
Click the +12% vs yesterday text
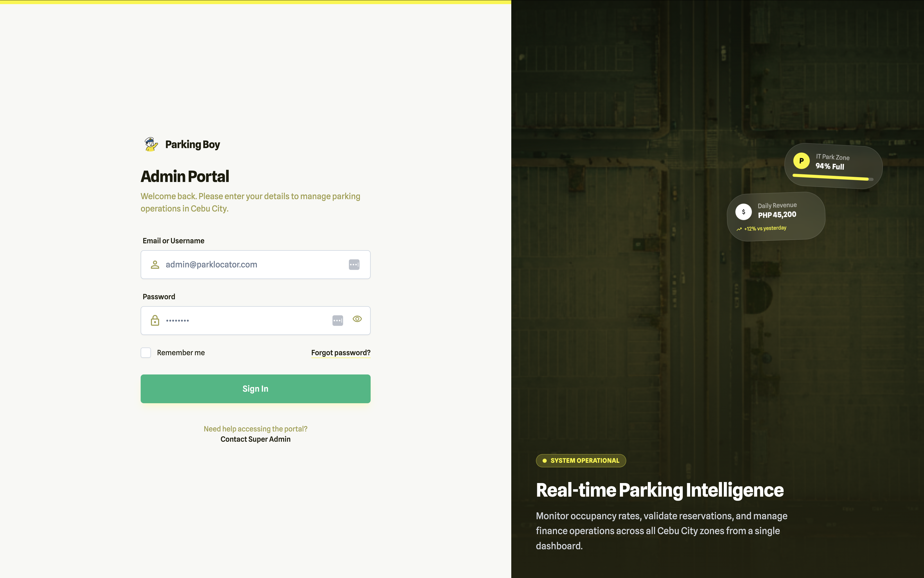tap(765, 228)
